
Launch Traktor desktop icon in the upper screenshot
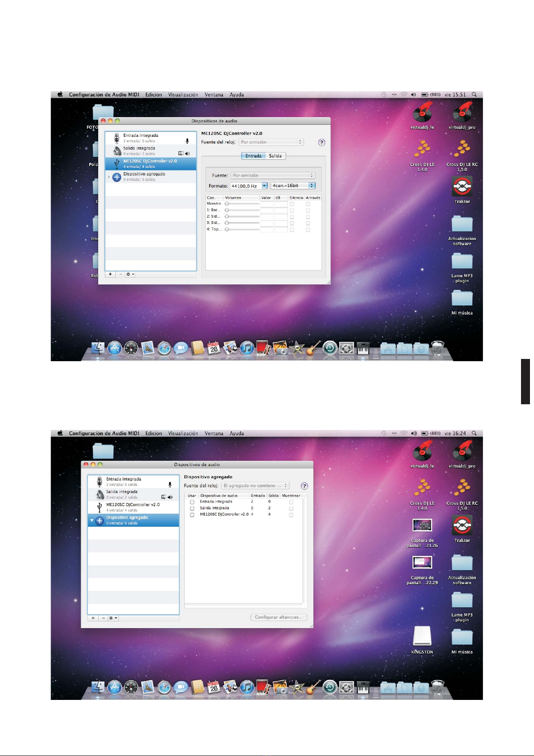pos(462,187)
